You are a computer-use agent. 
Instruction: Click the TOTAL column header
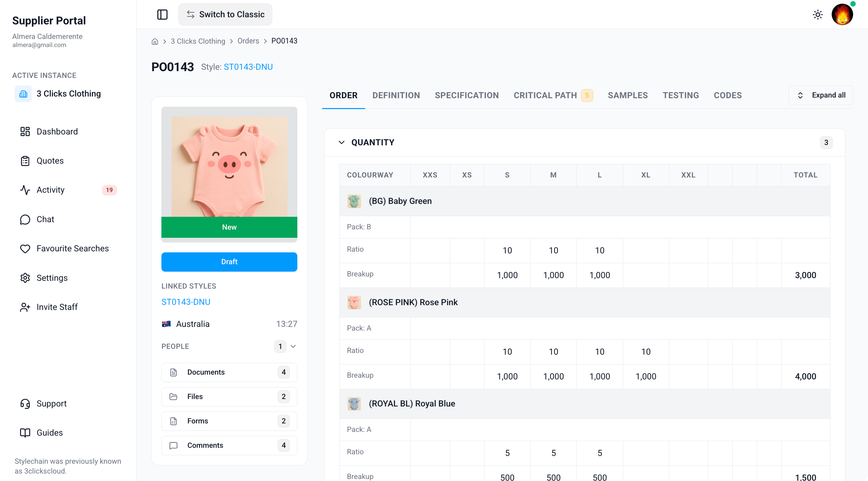(x=805, y=175)
